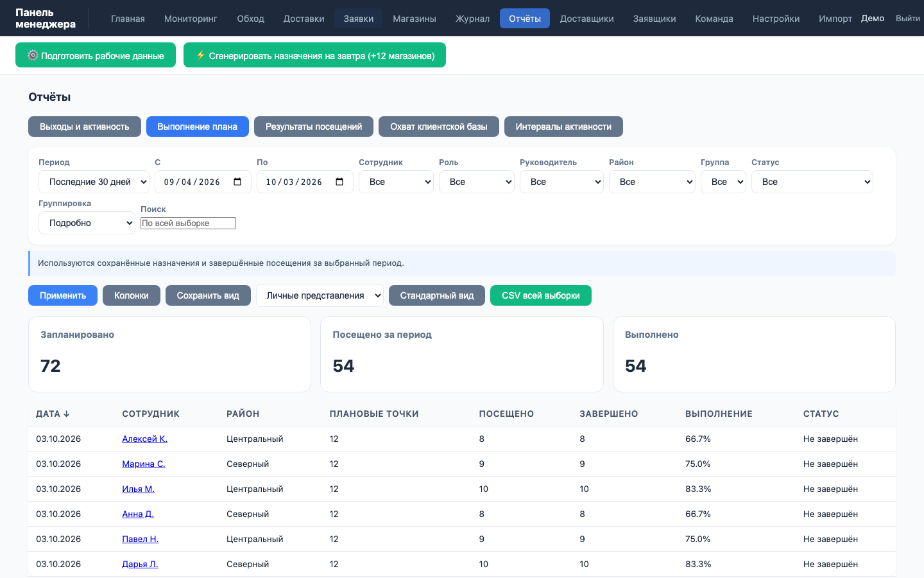This screenshot has height=578, width=924.
Task: Download CSV всей выборки
Action: [x=541, y=295]
